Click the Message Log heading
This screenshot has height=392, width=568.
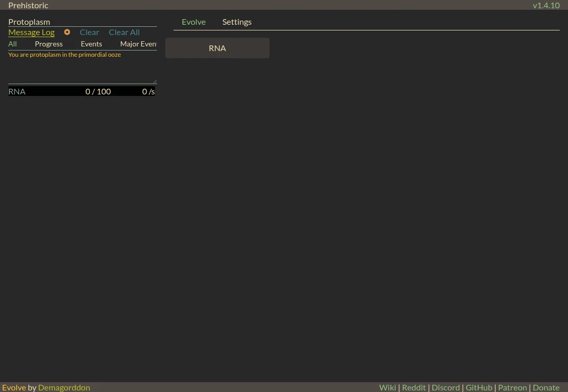[31, 32]
